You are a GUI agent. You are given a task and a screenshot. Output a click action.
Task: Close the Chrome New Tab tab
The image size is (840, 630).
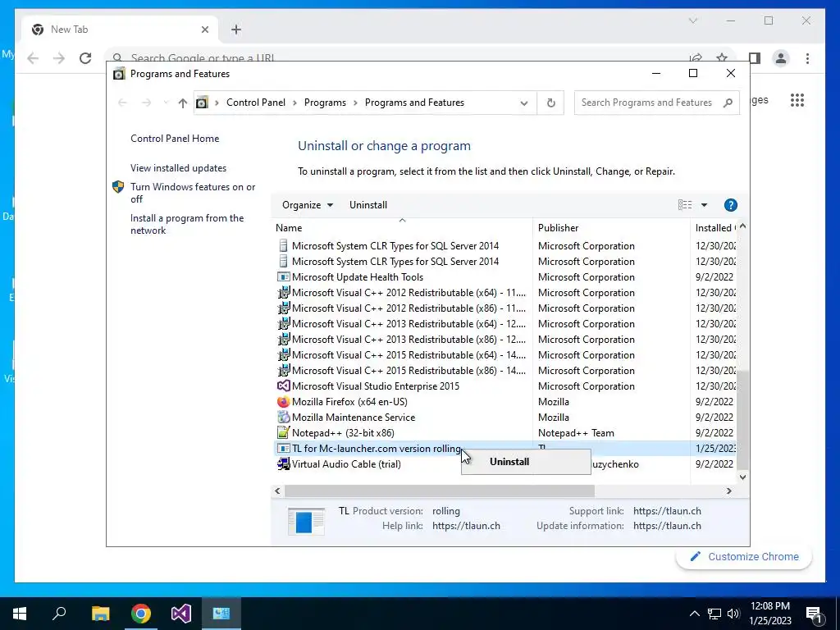point(204,30)
